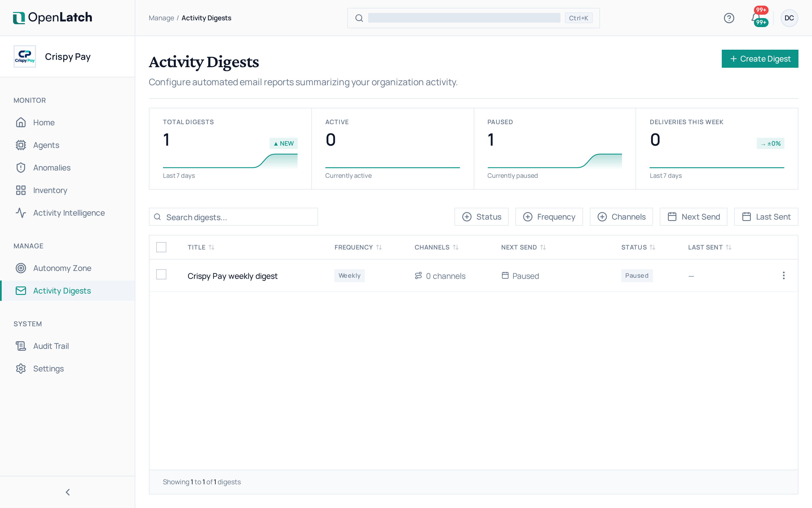Open the Frequency filter
This screenshot has width=812, height=508.
click(x=549, y=217)
